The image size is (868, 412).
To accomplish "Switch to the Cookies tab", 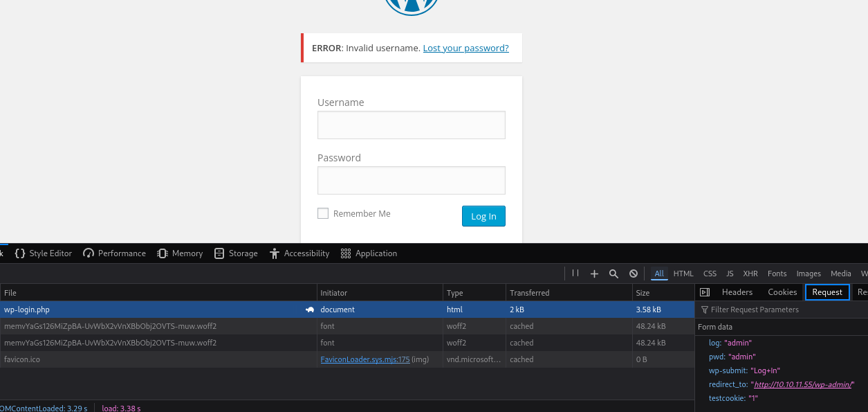I will 782,292.
